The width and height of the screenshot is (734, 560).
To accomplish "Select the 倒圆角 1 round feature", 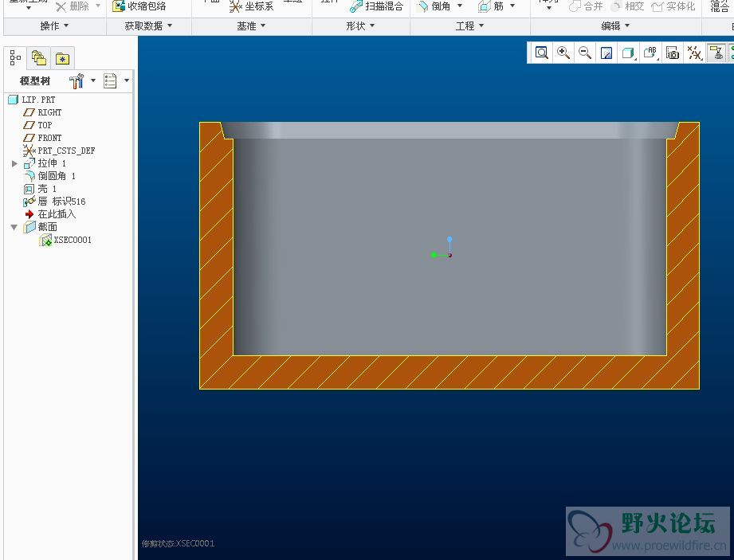I will click(x=49, y=176).
